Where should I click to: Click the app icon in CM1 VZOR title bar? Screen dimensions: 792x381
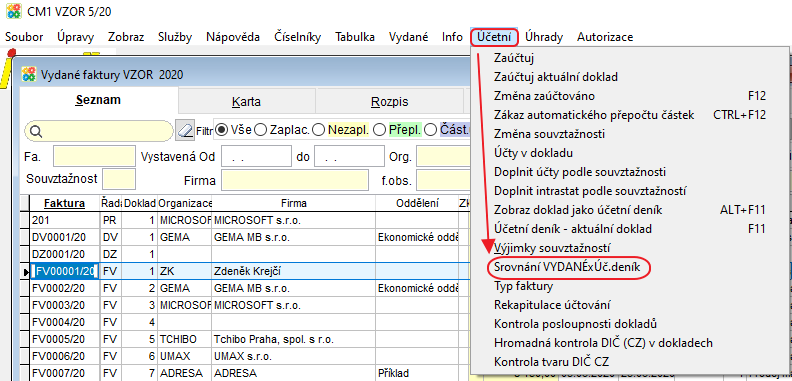[x=13, y=11]
